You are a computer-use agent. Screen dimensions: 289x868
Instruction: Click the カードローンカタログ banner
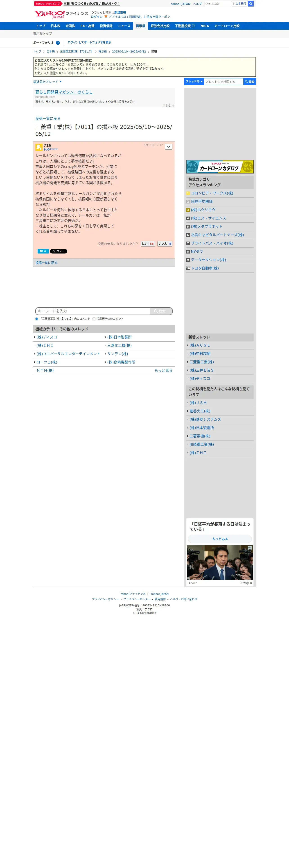(220, 167)
